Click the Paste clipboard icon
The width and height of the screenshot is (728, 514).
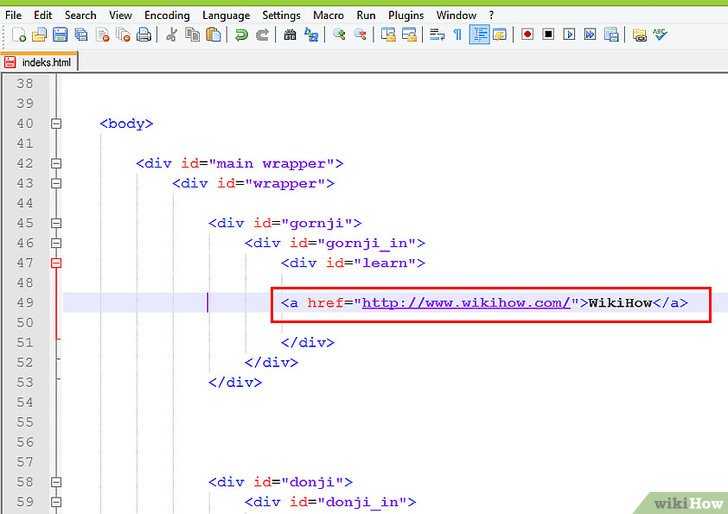coord(213,35)
